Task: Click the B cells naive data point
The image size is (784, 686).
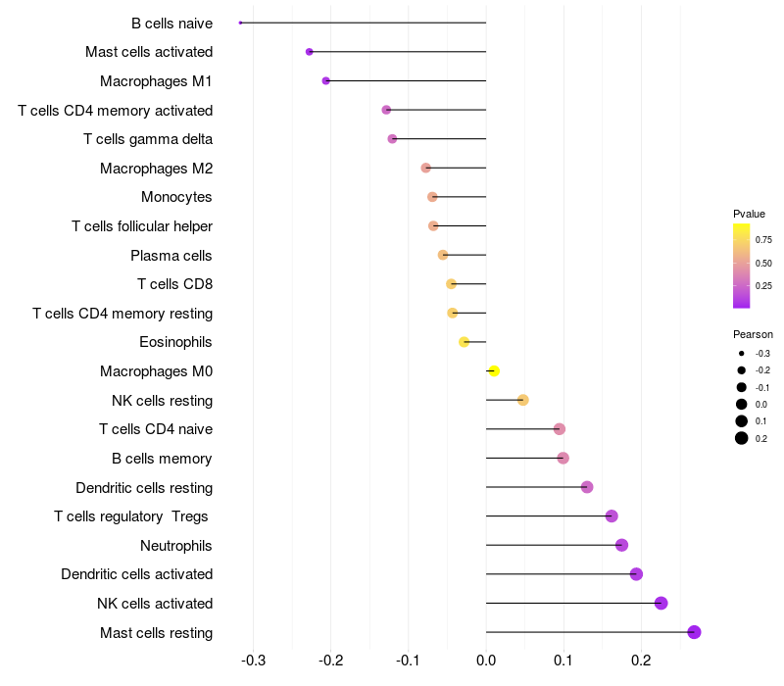Action: [240, 23]
